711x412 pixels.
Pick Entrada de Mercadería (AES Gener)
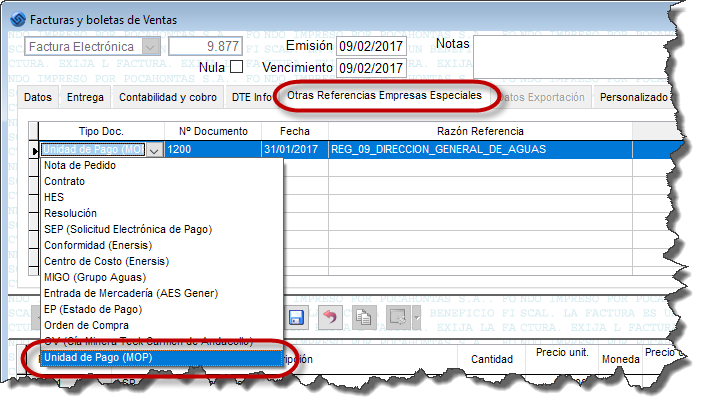click(x=162, y=293)
